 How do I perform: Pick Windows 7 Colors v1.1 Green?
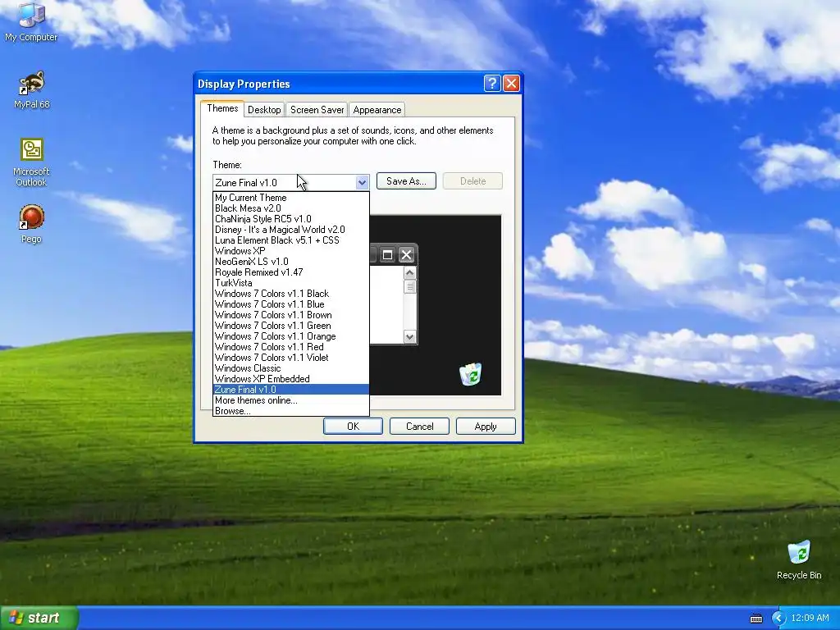click(291, 326)
